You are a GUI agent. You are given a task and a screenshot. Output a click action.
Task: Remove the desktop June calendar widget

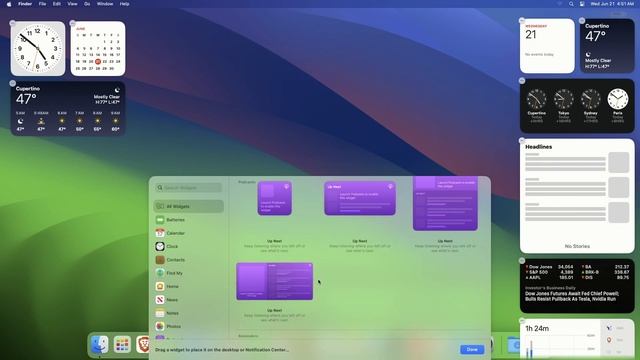click(x=73, y=23)
